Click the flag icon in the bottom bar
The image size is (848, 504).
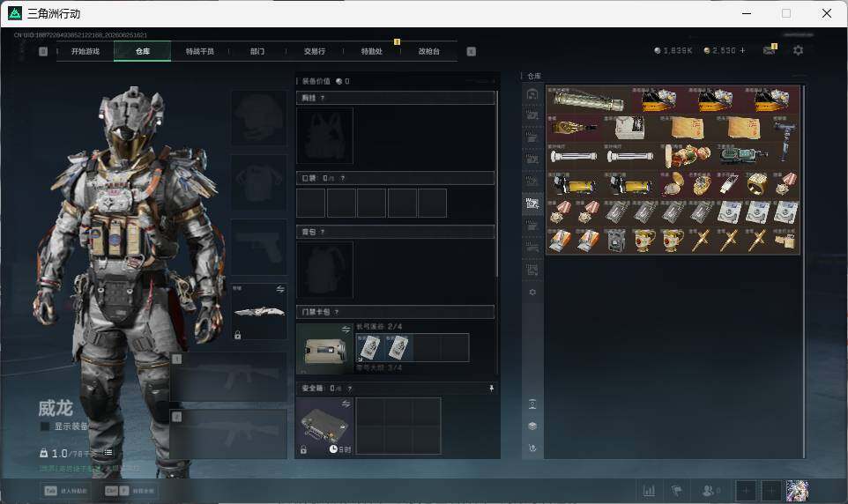[x=676, y=491]
